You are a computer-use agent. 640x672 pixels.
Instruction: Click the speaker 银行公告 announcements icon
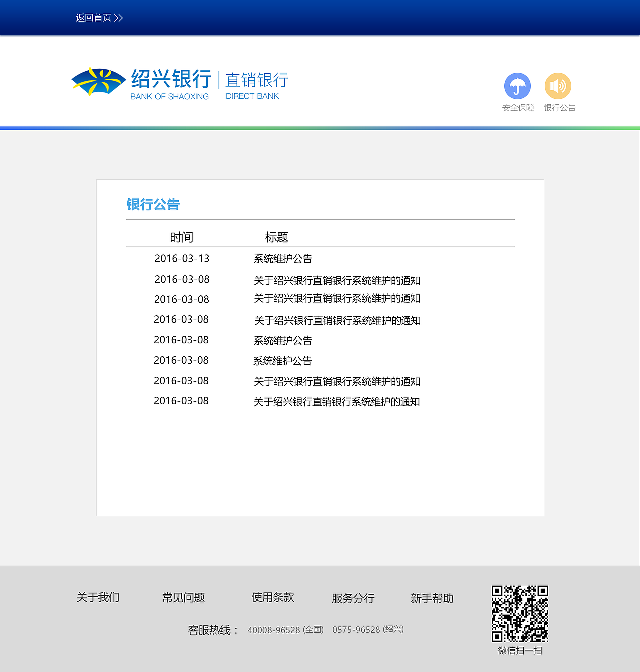click(x=558, y=86)
